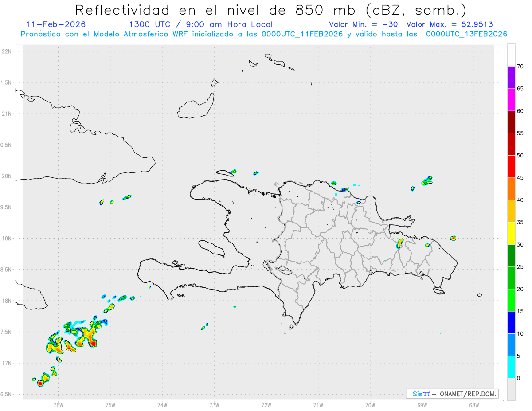
Task: Click the "Valor Max. = 52.9513" text
Action: click(x=450, y=24)
